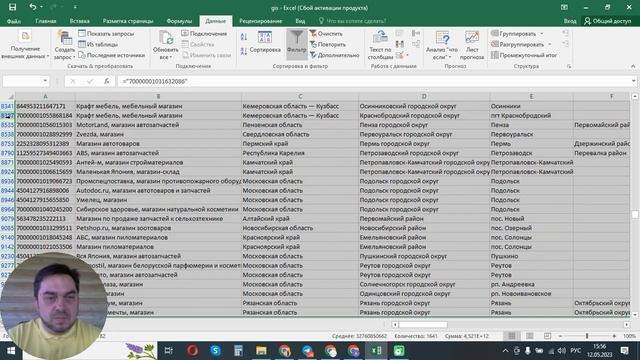
Task: Open File Explorer from taskbar
Action: tap(261, 351)
